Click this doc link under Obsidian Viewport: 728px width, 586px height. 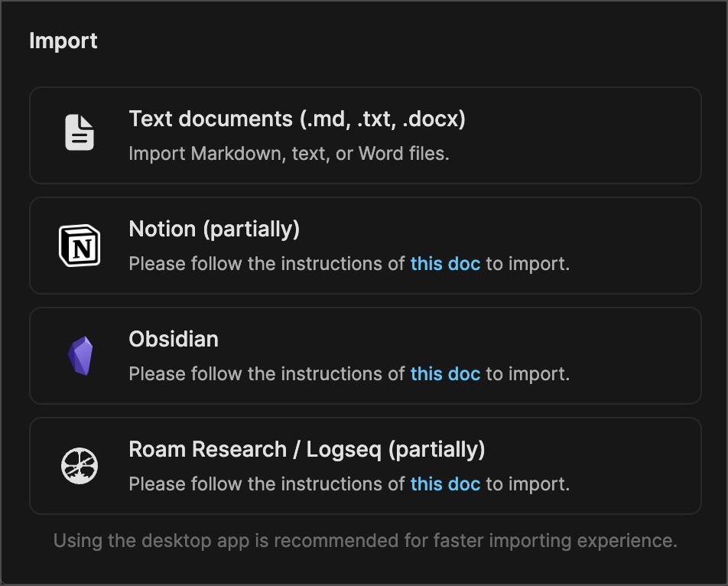tap(445, 374)
